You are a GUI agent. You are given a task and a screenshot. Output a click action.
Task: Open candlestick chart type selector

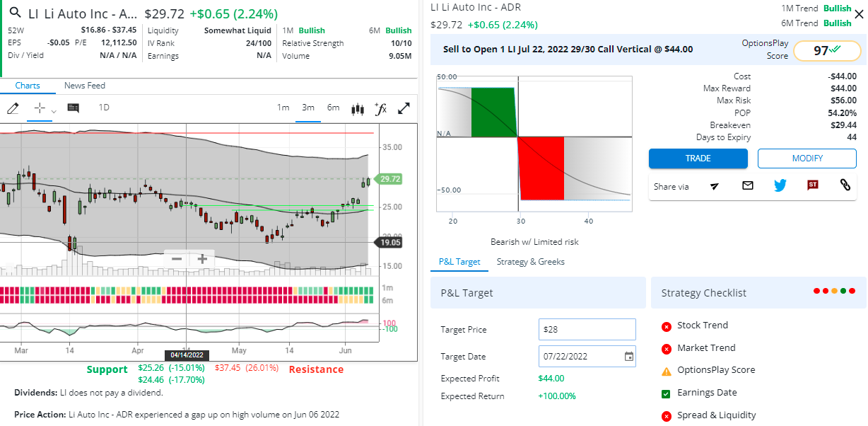(358, 109)
